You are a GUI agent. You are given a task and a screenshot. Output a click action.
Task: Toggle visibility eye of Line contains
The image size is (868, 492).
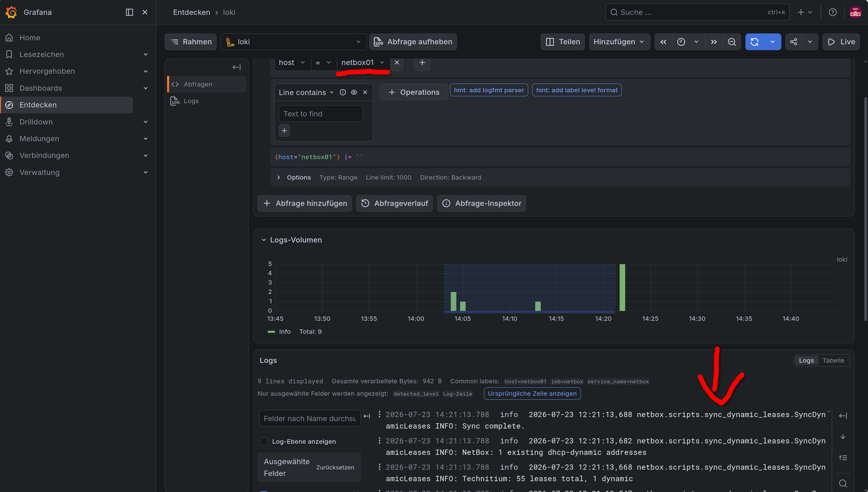tap(354, 92)
